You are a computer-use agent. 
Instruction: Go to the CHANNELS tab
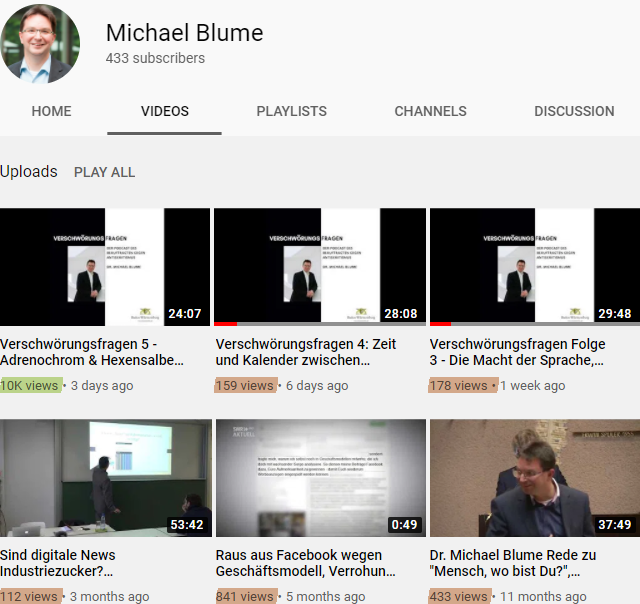tap(430, 111)
